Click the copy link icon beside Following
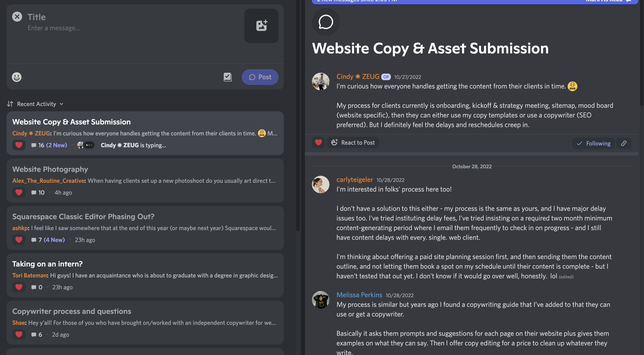The height and width of the screenshot is (355, 644). (x=623, y=143)
